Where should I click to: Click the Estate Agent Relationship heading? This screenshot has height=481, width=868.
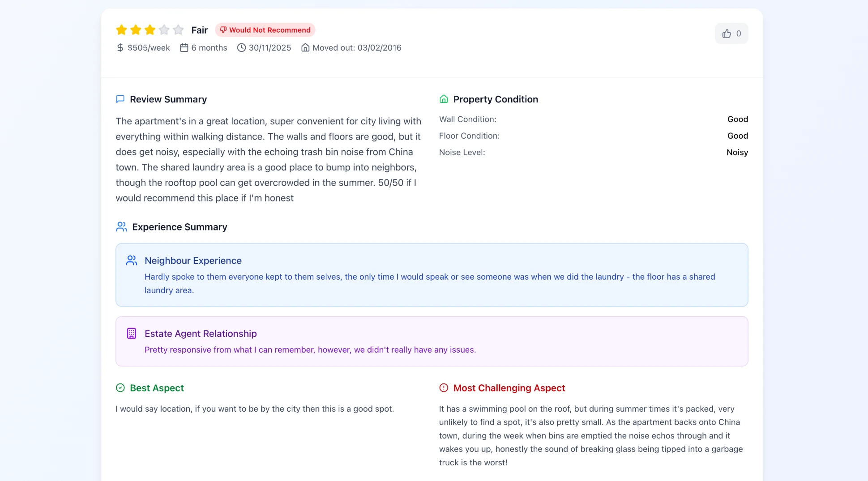[201, 333]
